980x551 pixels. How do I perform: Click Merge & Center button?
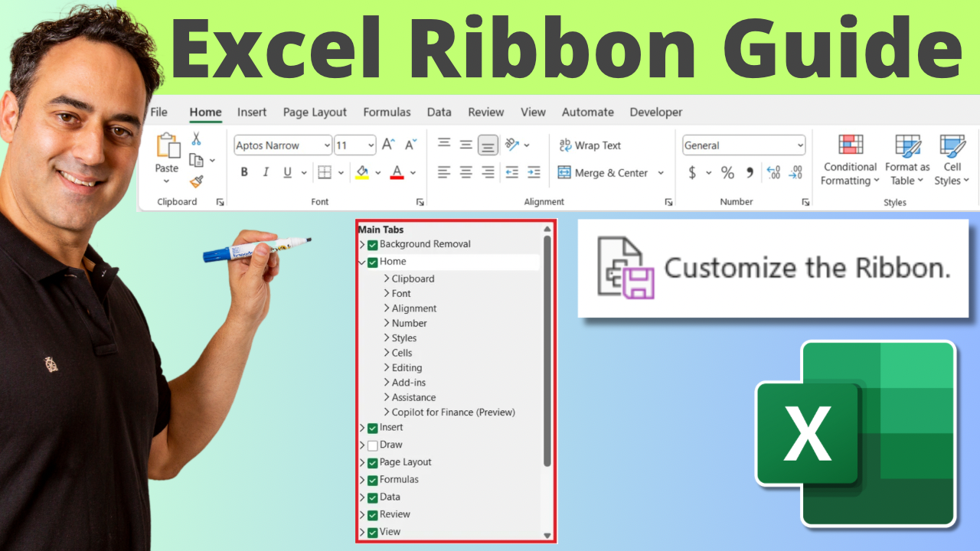click(603, 173)
